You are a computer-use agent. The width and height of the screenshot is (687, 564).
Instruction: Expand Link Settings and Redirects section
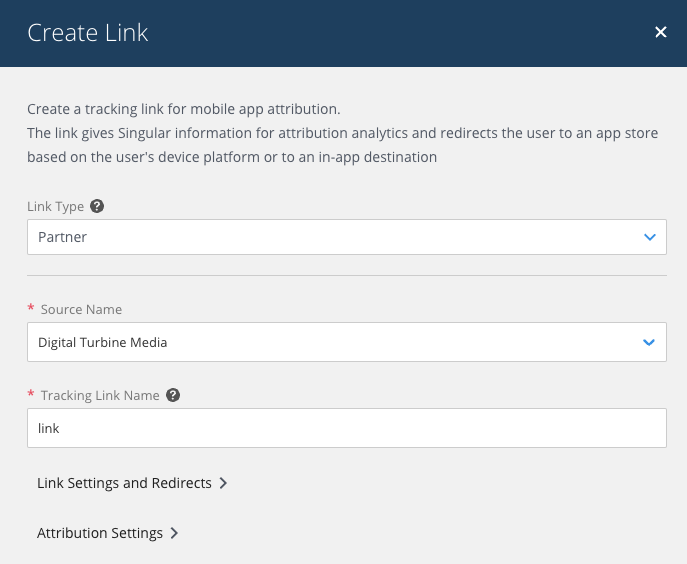[x=132, y=483]
